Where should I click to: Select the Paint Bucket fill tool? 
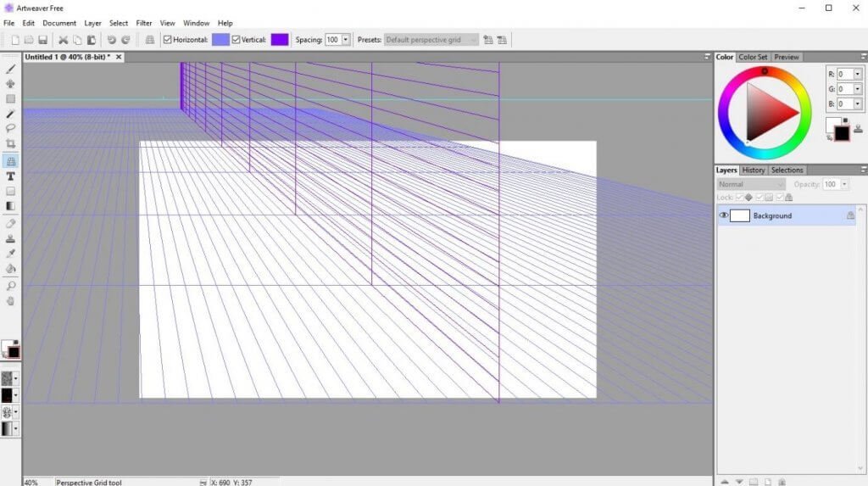click(10, 269)
